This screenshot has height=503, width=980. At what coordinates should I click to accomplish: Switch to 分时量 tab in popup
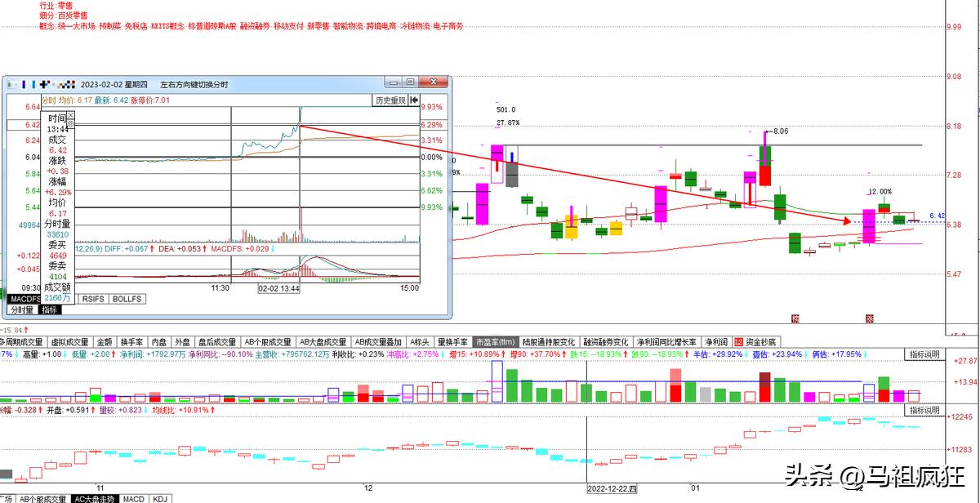pyautogui.click(x=22, y=309)
